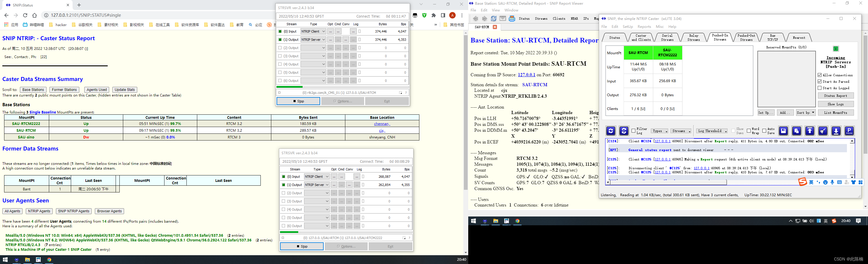Image resolution: width=868 pixels, height=264 pixels.
Task: Disable Allow Connections checkbox
Action: point(819,75)
